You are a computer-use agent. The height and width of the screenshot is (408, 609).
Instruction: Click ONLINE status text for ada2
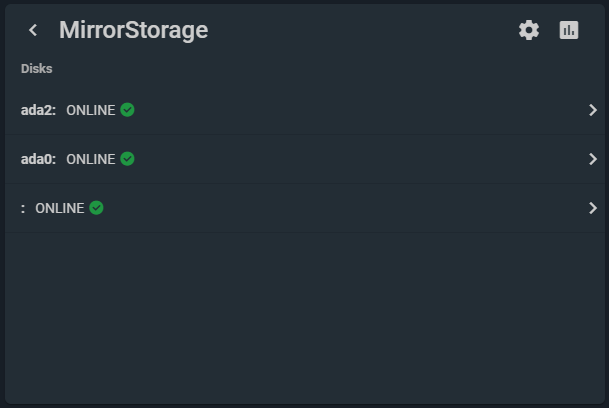[90, 110]
